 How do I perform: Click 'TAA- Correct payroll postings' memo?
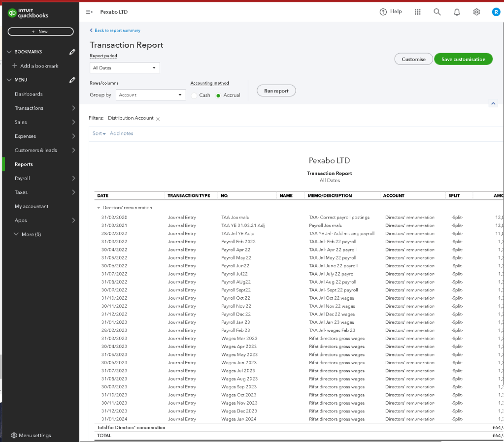(x=339, y=218)
